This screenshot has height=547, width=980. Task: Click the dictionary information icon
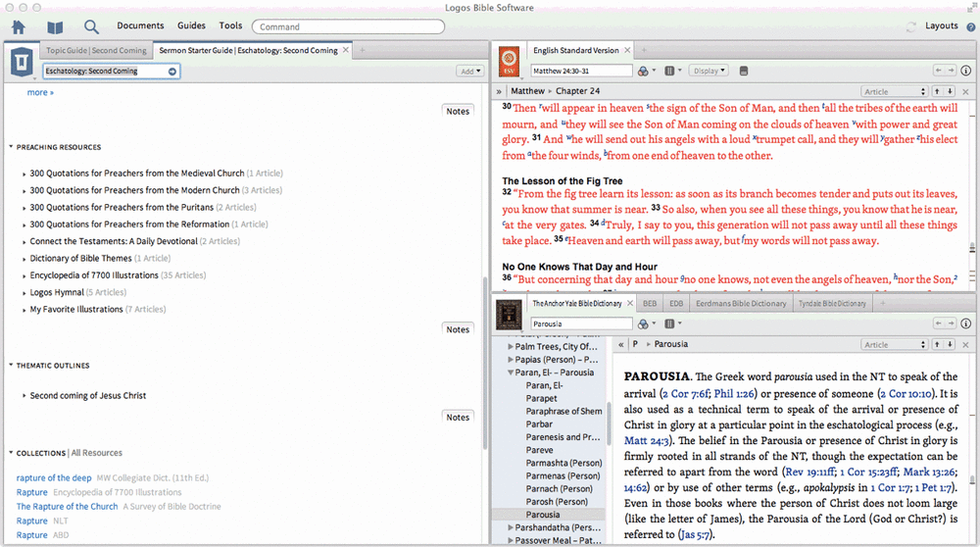pos(965,323)
